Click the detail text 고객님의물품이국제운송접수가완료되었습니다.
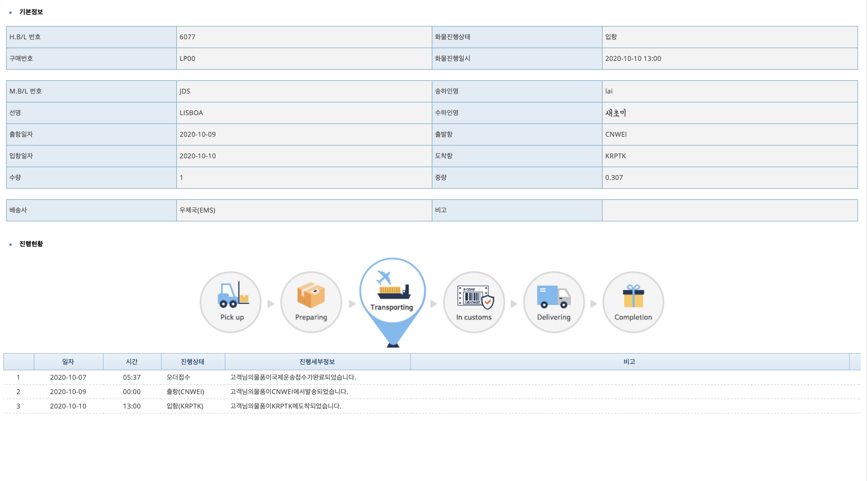 tap(293, 377)
